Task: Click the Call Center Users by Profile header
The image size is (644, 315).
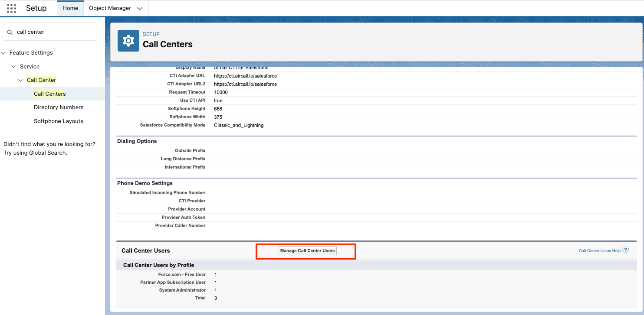Action: pos(158,265)
